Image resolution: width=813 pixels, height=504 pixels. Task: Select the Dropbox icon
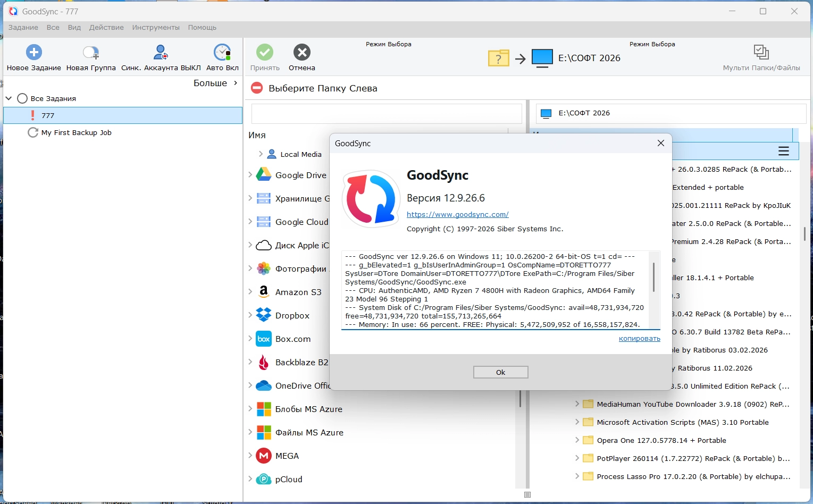point(264,315)
